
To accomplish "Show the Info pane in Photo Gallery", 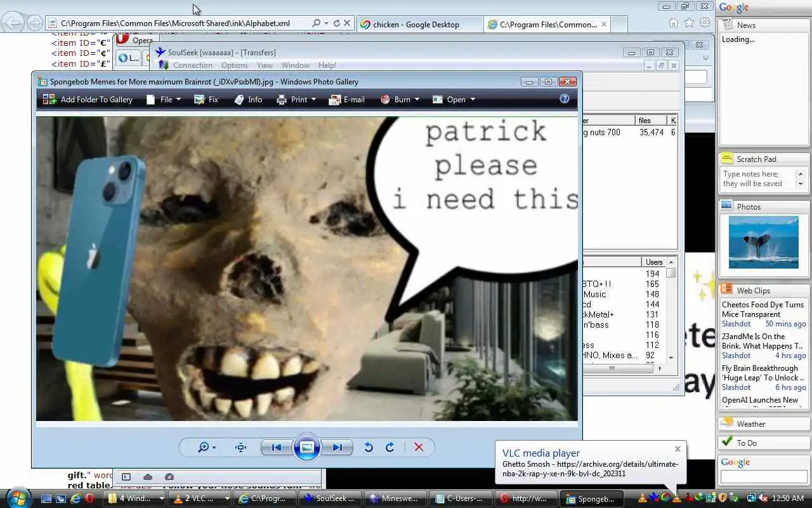I will tap(248, 100).
